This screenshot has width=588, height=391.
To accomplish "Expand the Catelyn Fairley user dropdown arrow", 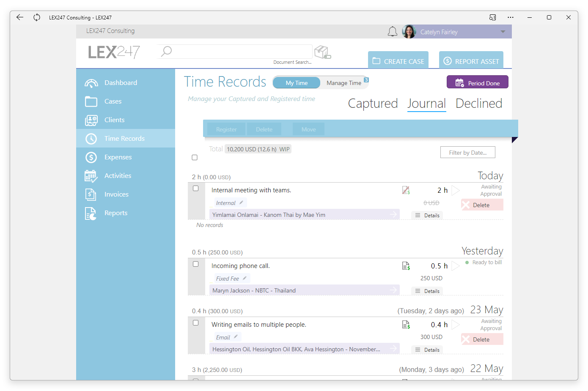I will coord(503,32).
